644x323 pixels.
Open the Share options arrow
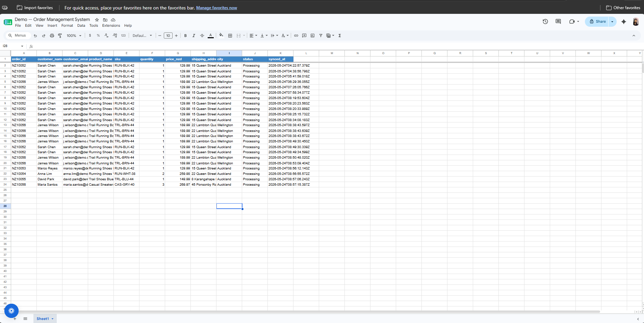click(x=612, y=21)
